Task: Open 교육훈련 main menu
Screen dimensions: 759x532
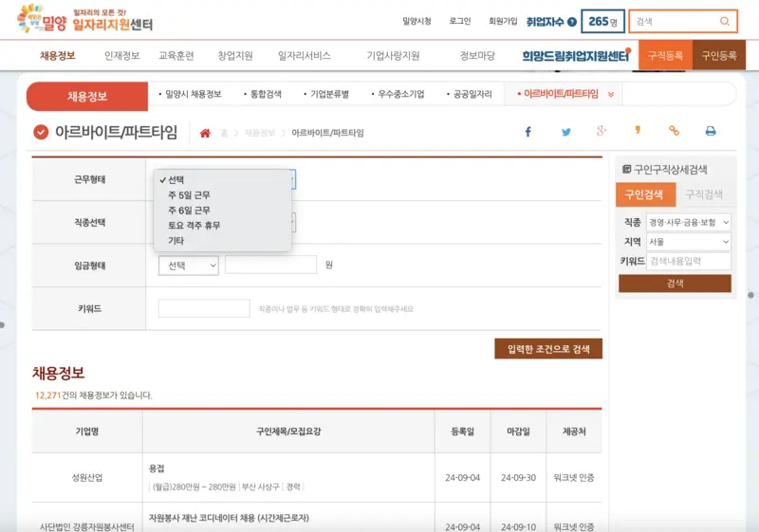Action: pyautogui.click(x=176, y=56)
